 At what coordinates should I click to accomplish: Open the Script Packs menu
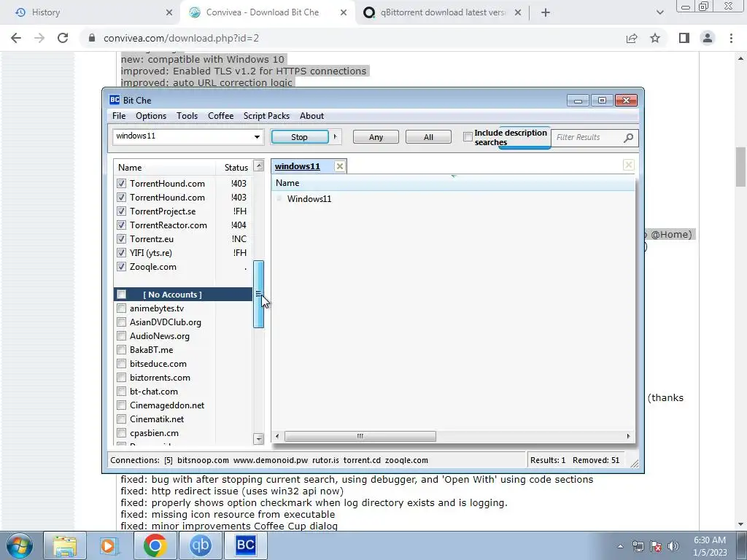tap(266, 116)
